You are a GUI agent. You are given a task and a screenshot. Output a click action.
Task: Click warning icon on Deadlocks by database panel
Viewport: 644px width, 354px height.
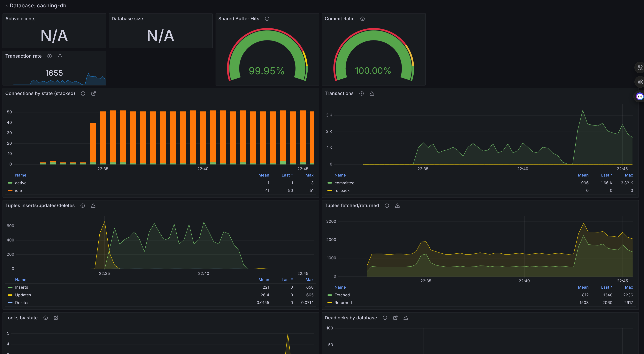coord(405,318)
